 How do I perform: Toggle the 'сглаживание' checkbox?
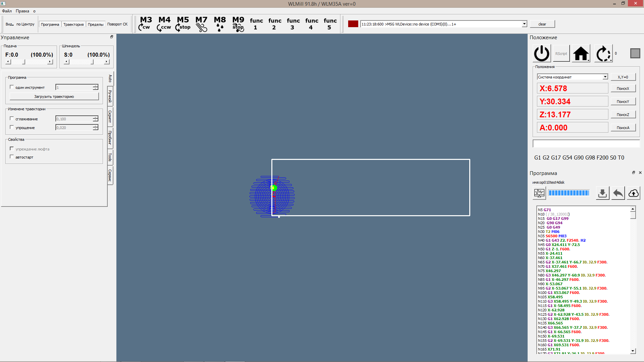click(x=12, y=119)
